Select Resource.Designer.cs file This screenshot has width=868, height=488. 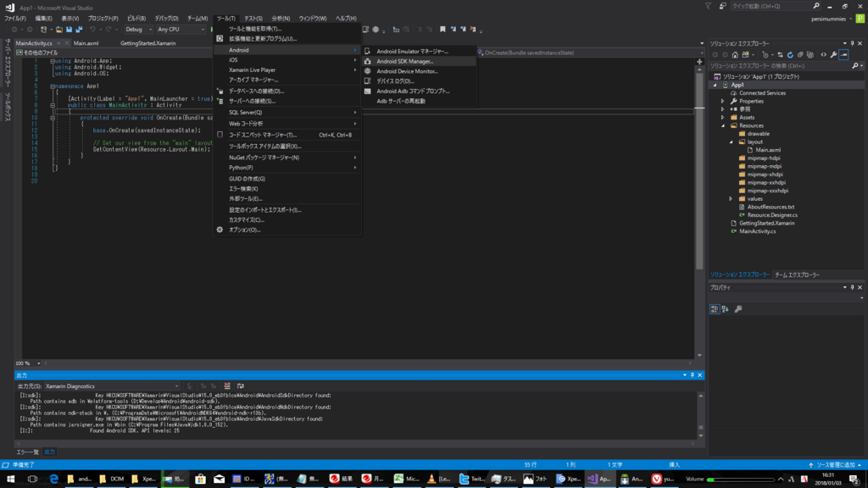[772, 215]
